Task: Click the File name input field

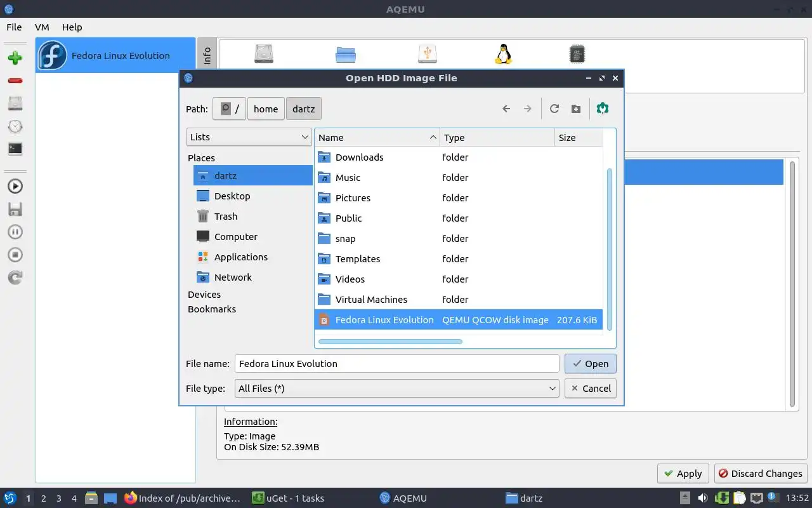Action: pyautogui.click(x=396, y=364)
